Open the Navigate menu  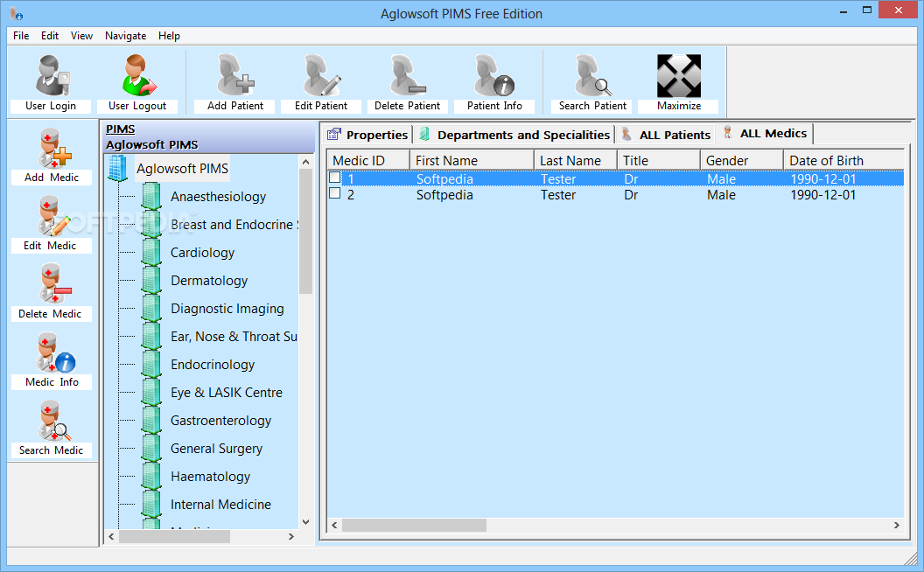click(125, 36)
